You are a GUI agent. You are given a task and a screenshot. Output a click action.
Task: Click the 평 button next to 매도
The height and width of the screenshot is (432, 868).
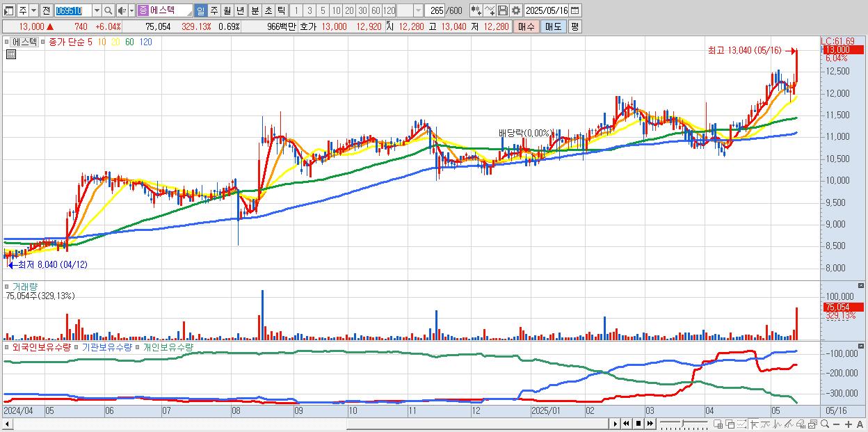click(574, 26)
